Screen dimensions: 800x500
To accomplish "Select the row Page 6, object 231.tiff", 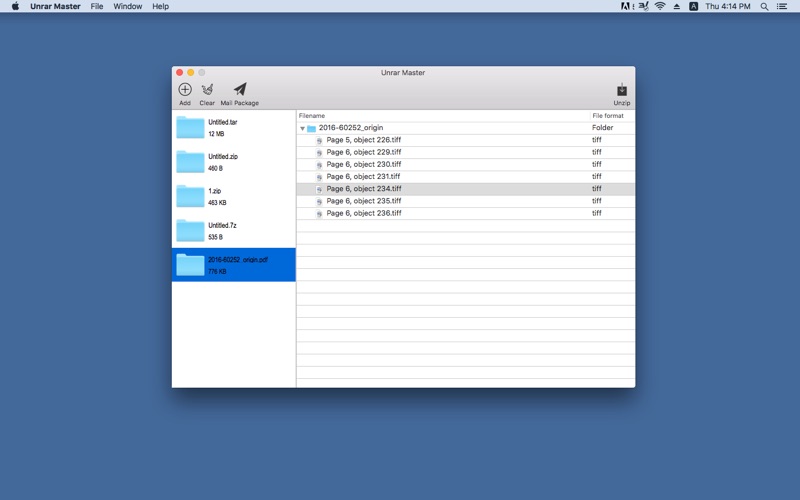I will pyautogui.click(x=466, y=177).
